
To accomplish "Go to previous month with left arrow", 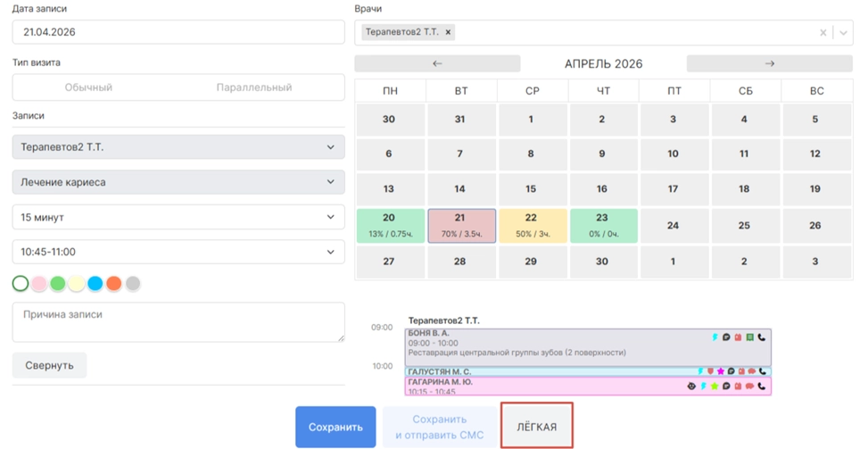I will (x=437, y=63).
